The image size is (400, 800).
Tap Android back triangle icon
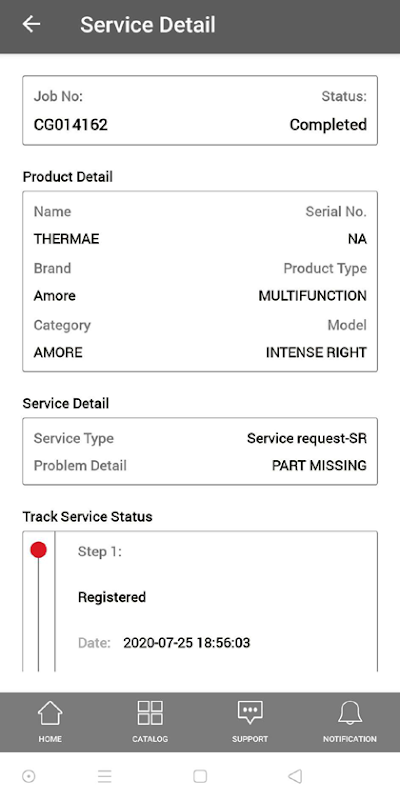pos(295,776)
